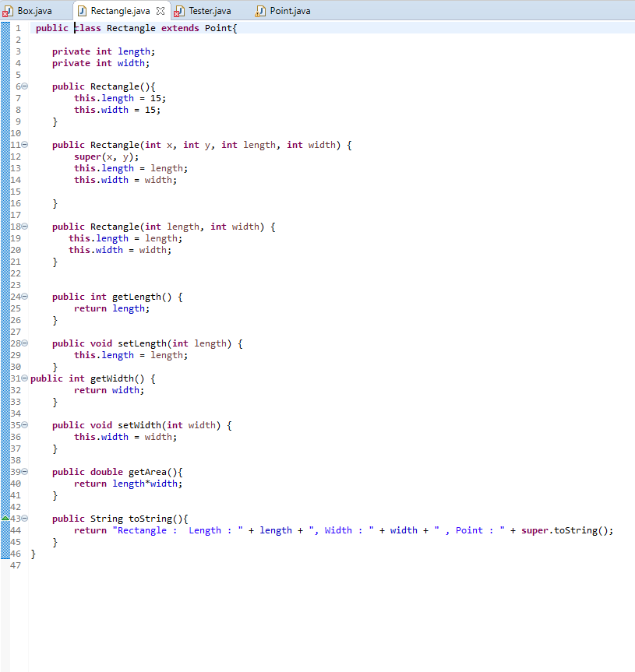Image resolution: width=635 pixels, height=672 pixels.
Task: Click the closing brace on line 46
Action: [33, 554]
